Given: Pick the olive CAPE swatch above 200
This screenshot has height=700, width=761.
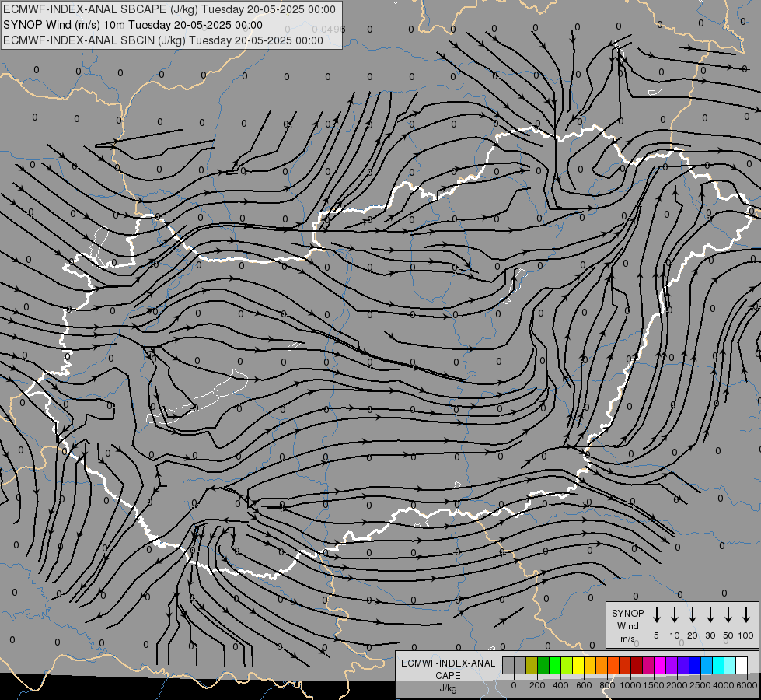Looking at the screenshot, I should pyautogui.click(x=532, y=665).
